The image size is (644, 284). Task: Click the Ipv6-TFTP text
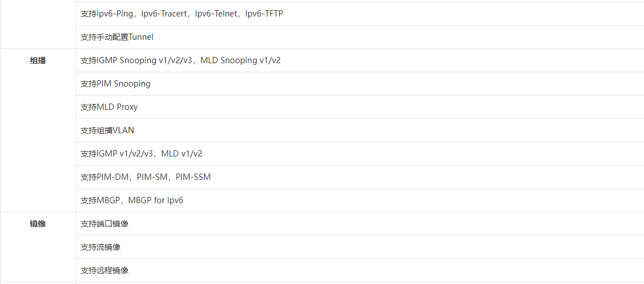264,14
